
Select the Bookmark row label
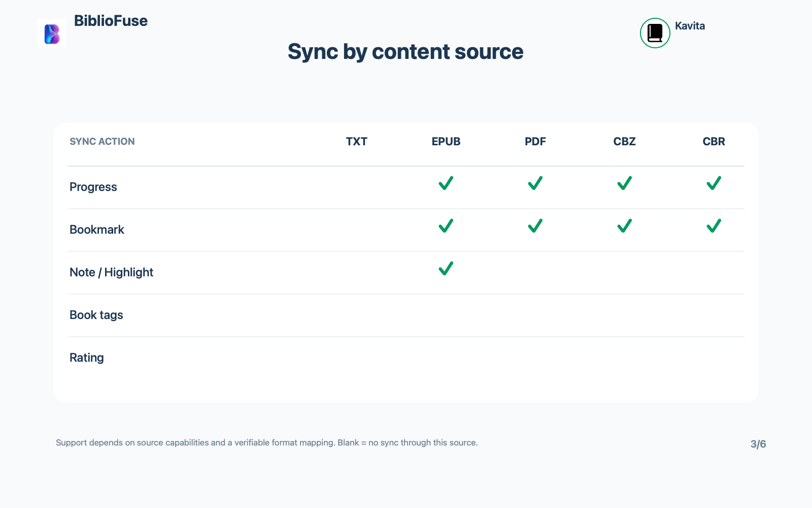97,230
